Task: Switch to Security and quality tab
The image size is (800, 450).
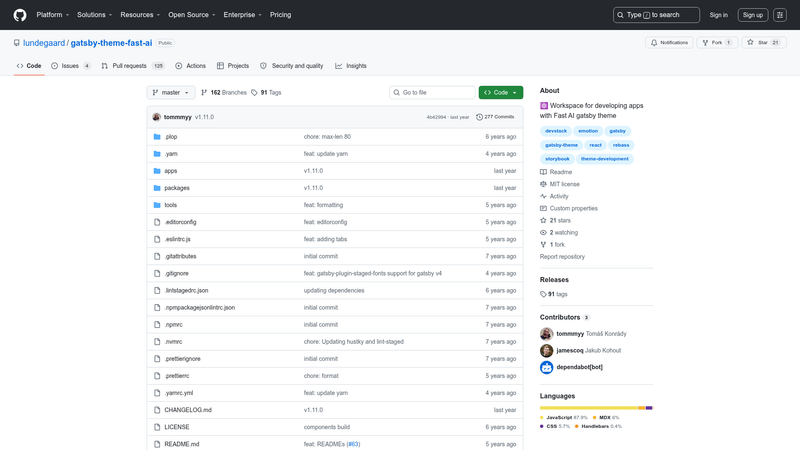Action: (291, 66)
